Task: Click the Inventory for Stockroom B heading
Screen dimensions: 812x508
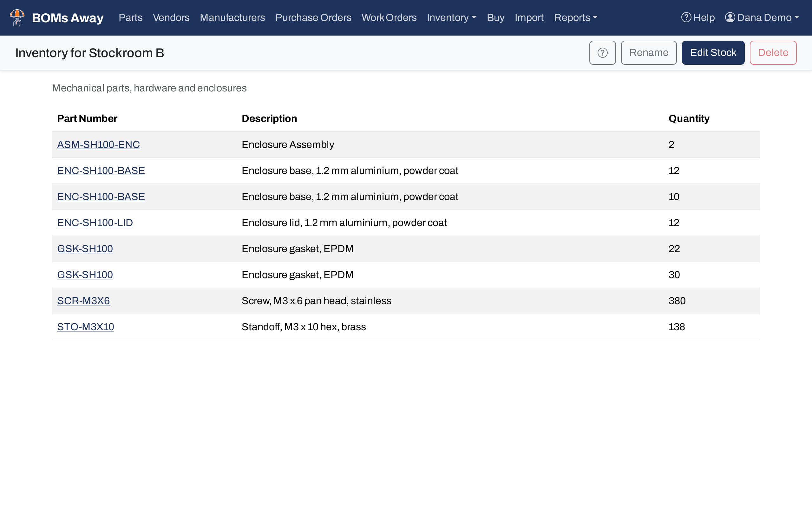Action: [x=89, y=53]
